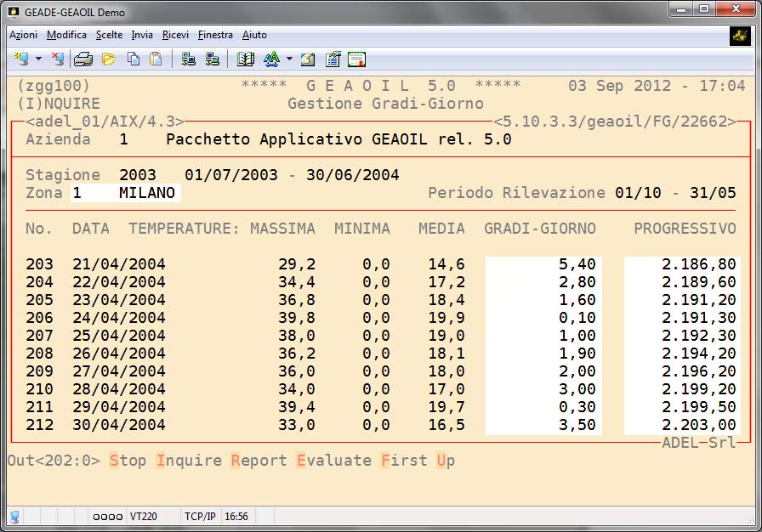
Task: Open the Finestra menu
Action: [215, 35]
